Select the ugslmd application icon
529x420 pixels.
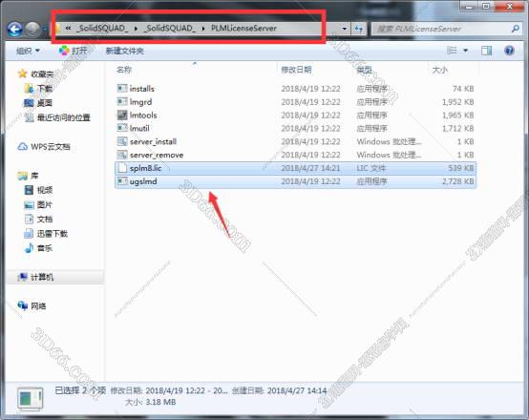point(122,181)
